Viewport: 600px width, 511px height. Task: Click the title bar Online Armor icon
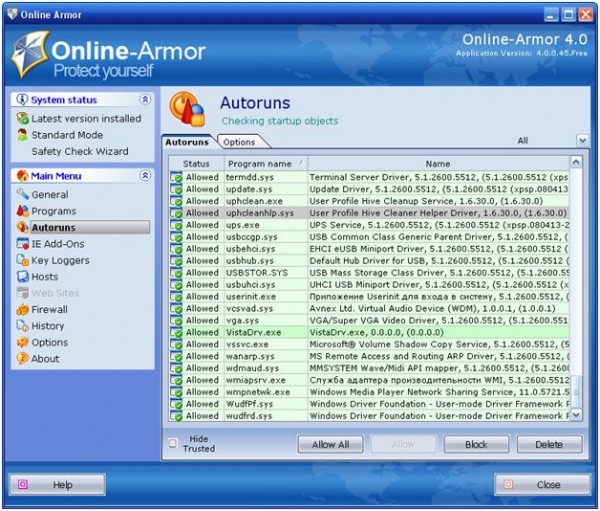tap(12, 15)
